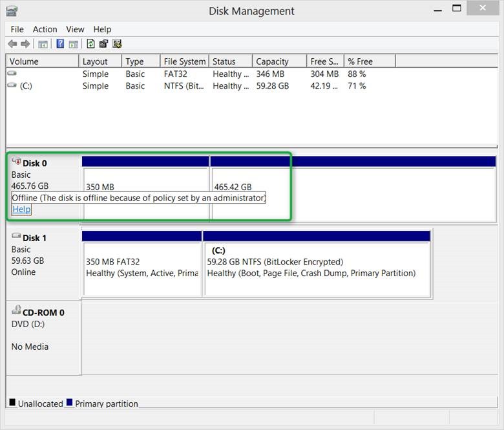Sort by the Layout column header

tap(100, 61)
